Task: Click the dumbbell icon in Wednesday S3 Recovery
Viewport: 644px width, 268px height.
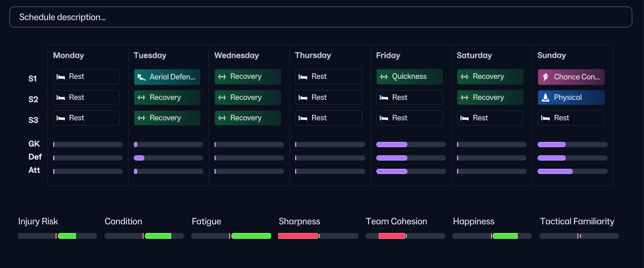Action: pos(222,118)
